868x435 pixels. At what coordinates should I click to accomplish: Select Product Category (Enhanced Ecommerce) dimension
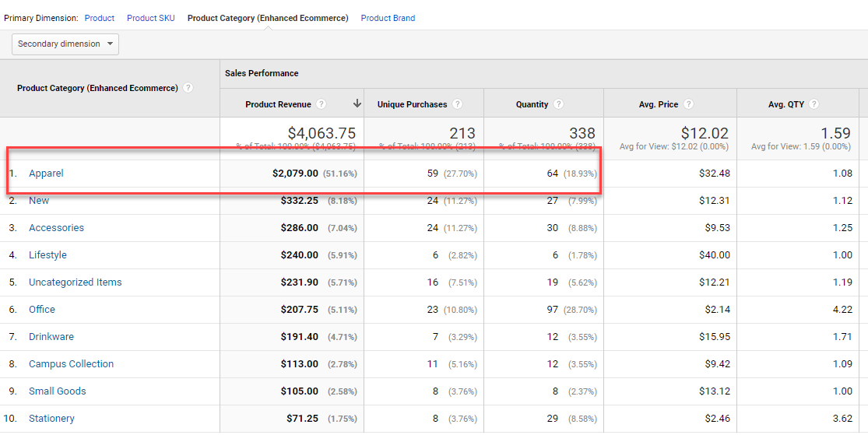coord(268,18)
